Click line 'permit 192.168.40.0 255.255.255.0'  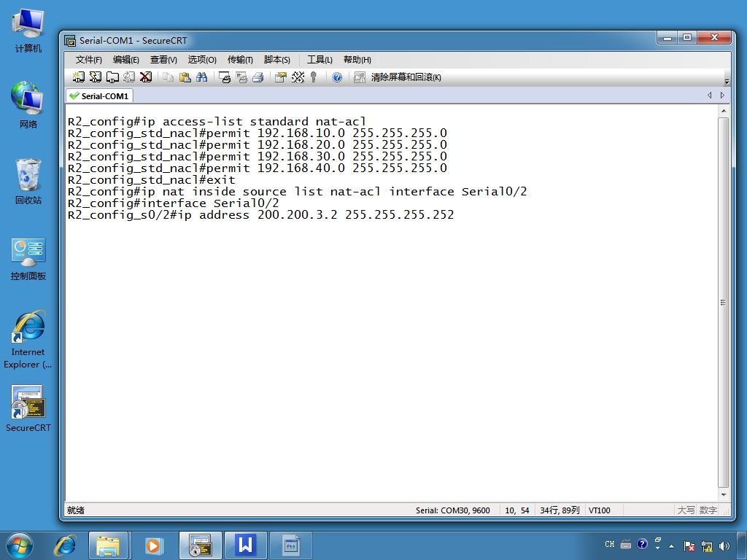point(327,168)
